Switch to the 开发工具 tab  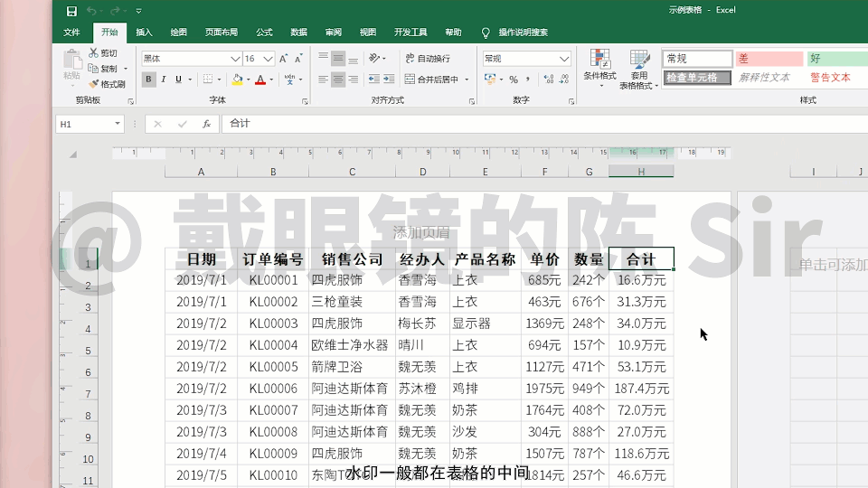click(x=410, y=33)
